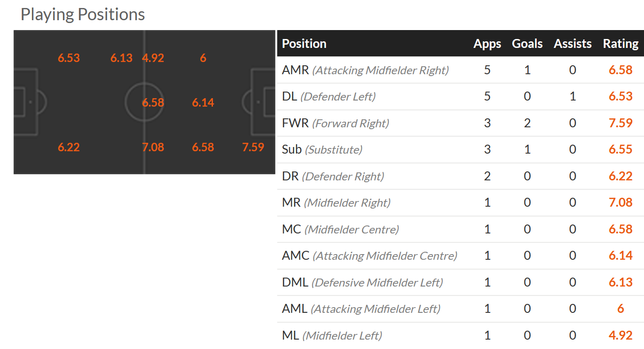The image size is (644, 349).
Task: Click the FWR Forward Right row
Action: [335, 123]
